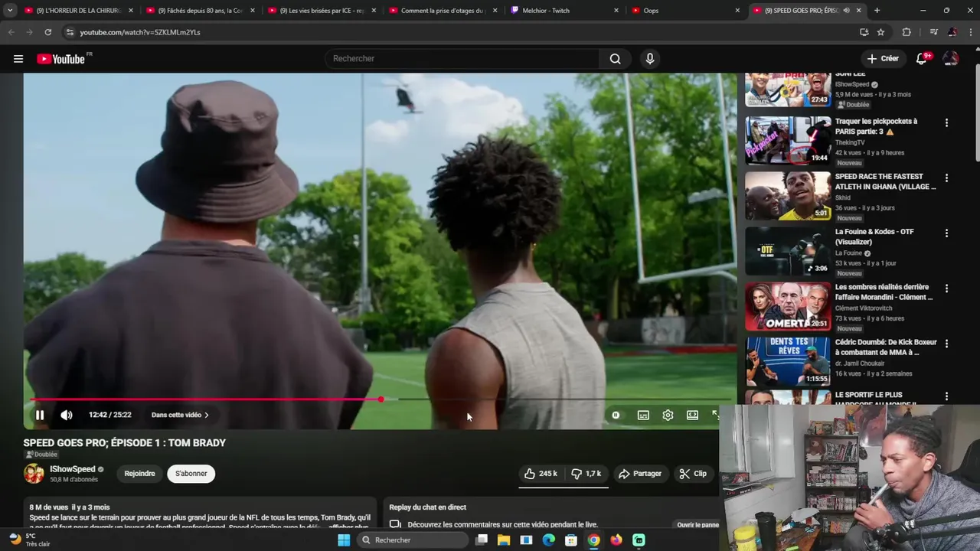
Task: Switch to Melchior - Twitch tab
Action: click(564, 11)
